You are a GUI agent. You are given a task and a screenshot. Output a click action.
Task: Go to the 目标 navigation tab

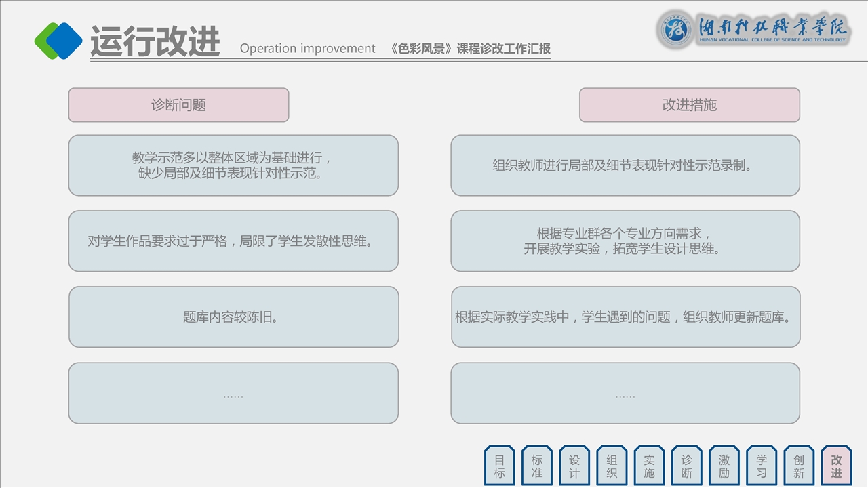[500, 466]
